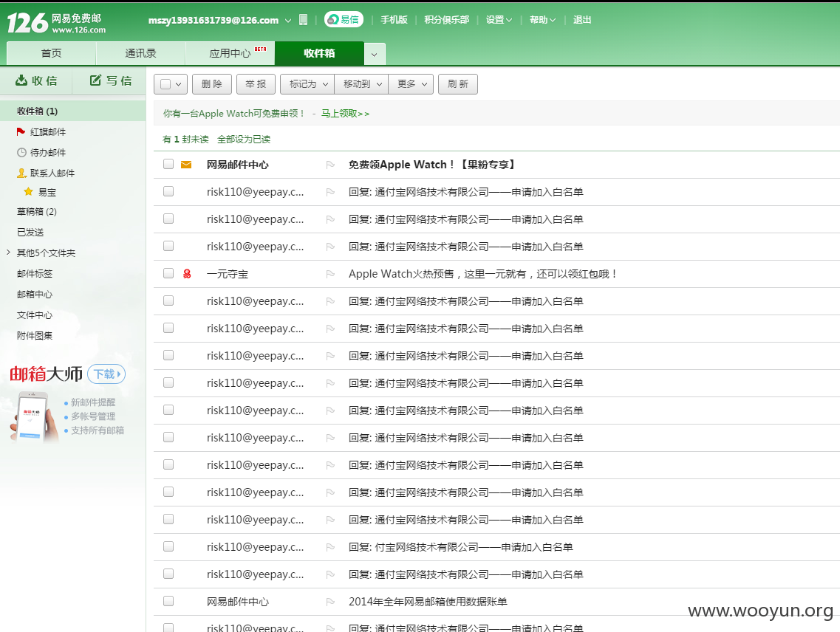Open 附件图集 in the sidebar
Image resolution: width=840 pixels, height=632 pixels.
point(34,336)
